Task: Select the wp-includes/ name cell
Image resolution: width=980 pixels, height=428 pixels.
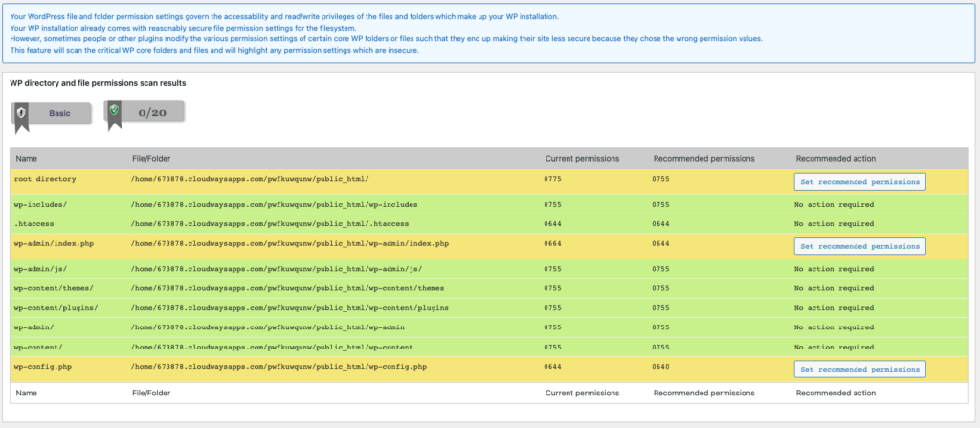Action: (x=38, y=205)
